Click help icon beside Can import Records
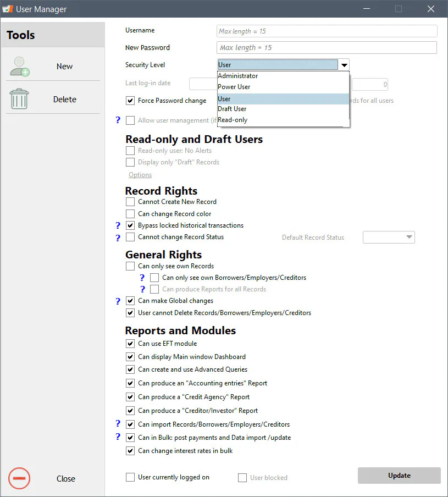Screen dimensions: 448x497 point(118,423)
